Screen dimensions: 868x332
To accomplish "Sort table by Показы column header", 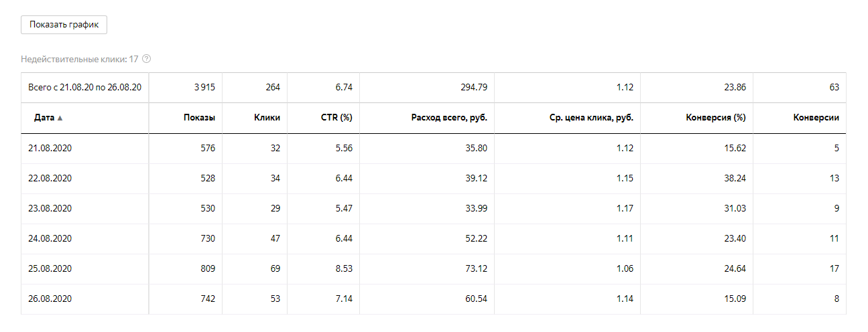I will tap(199, 118).
